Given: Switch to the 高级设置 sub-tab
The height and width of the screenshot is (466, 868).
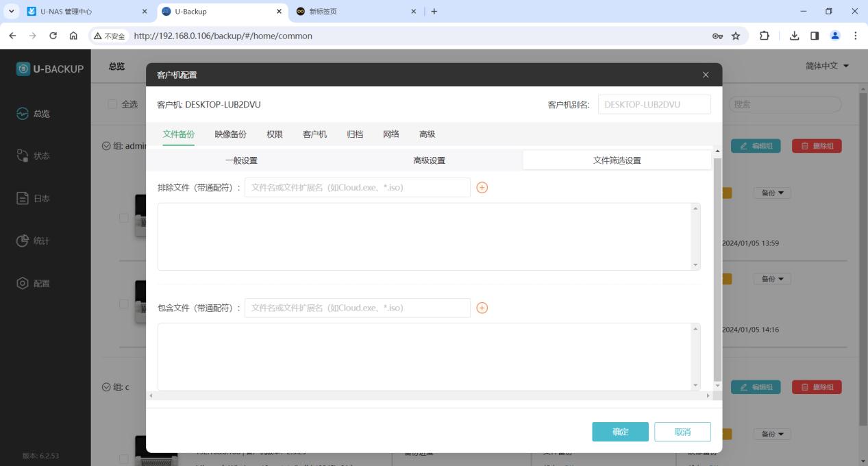Looking at the screenshot, I should pyautogui.click(x=429, y=160).
